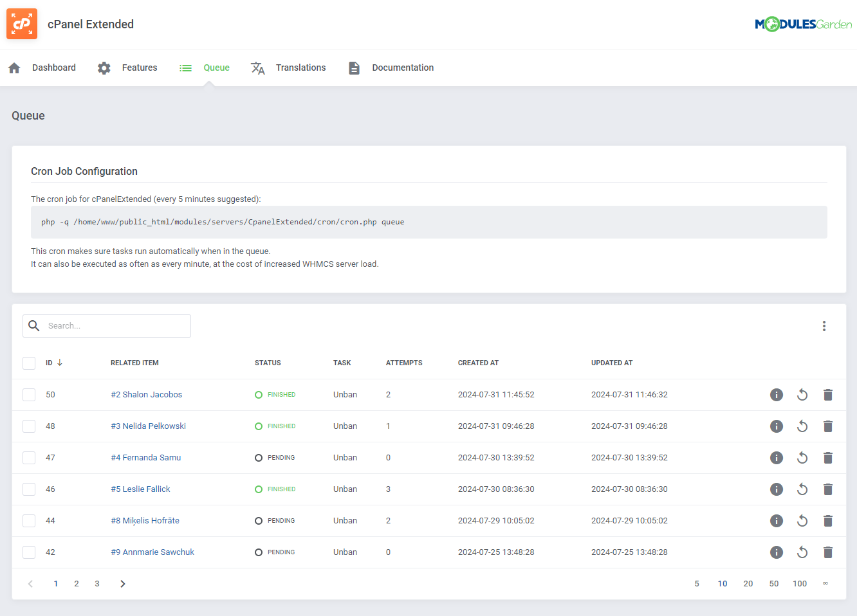This screenshot has height=616, width=857.
Task: Open the three-dot table options menu
Action: tap(824, 325)
